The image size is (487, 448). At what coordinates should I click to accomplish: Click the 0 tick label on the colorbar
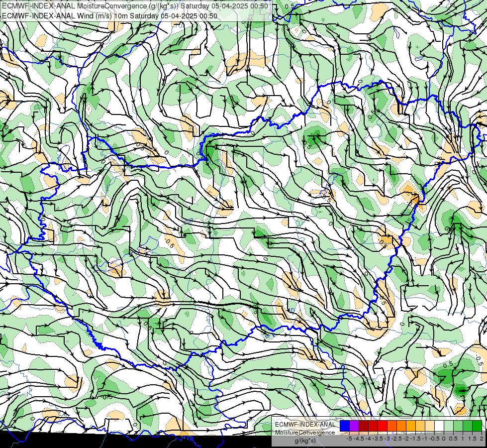(x=444, y=439)
